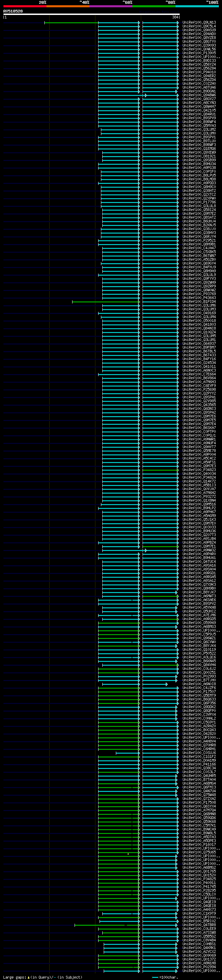Open hit UniRef100_Q9LN13
Viewport: 222px width, 980px height.
coord(199,23)
